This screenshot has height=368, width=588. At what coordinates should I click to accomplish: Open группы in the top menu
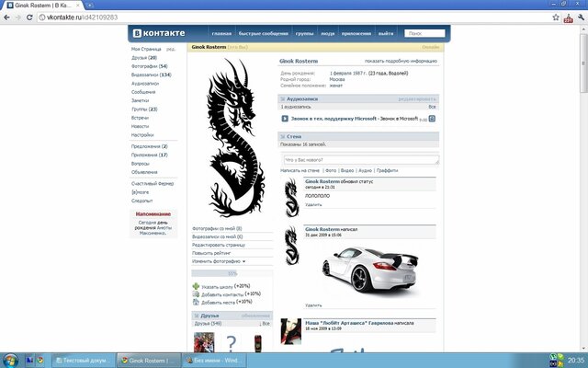tap(304, 33)
